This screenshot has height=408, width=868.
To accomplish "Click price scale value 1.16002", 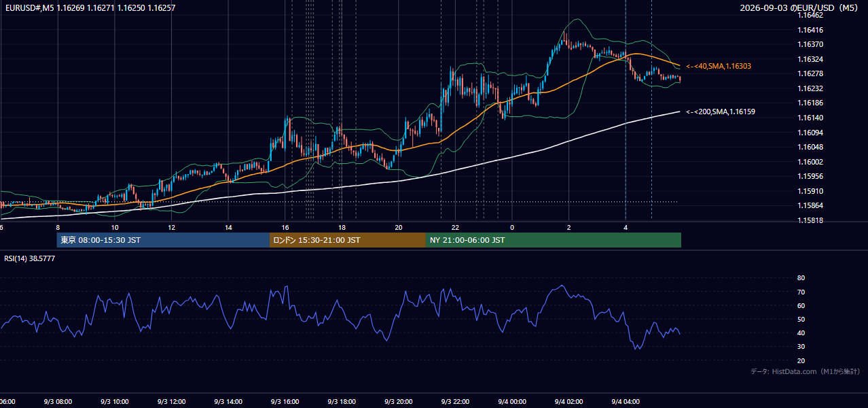I will click(x=811, y=162).
